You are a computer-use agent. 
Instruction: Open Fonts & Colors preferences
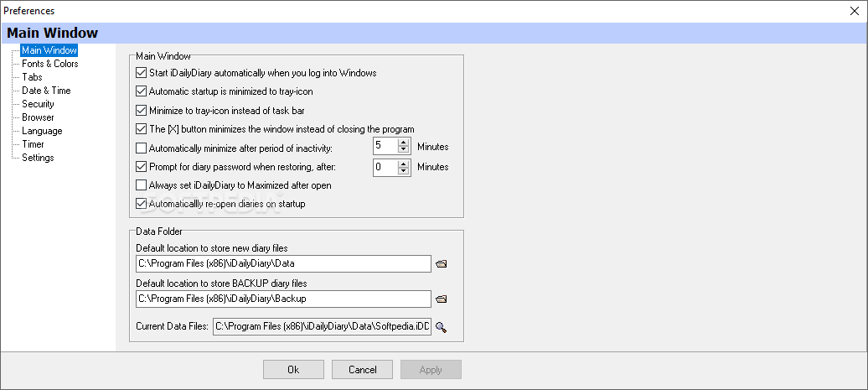click(x=49, y=64)
